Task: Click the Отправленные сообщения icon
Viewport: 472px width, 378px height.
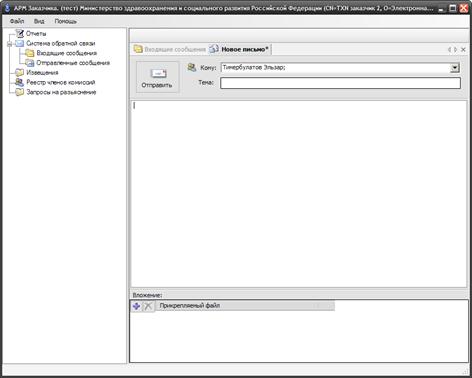Action: pyautogui.click(x=30, y=63)
